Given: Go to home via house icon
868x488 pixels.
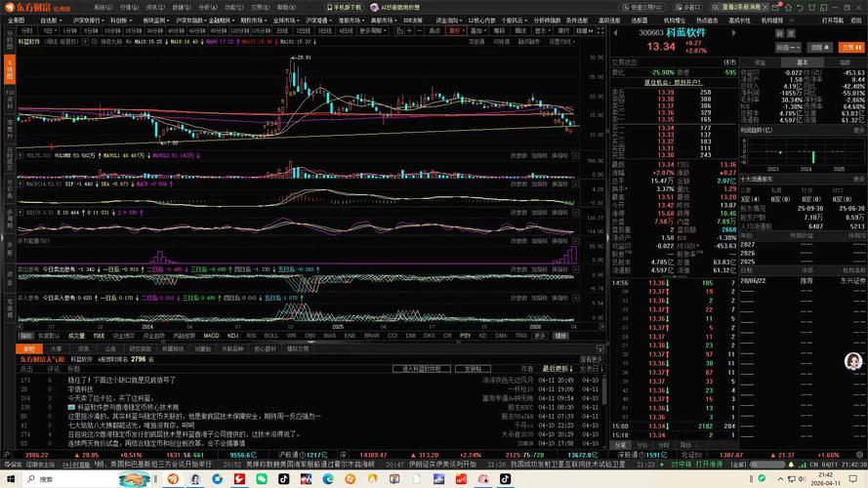Looking at the screenshot, I should (x=788, y=7).
